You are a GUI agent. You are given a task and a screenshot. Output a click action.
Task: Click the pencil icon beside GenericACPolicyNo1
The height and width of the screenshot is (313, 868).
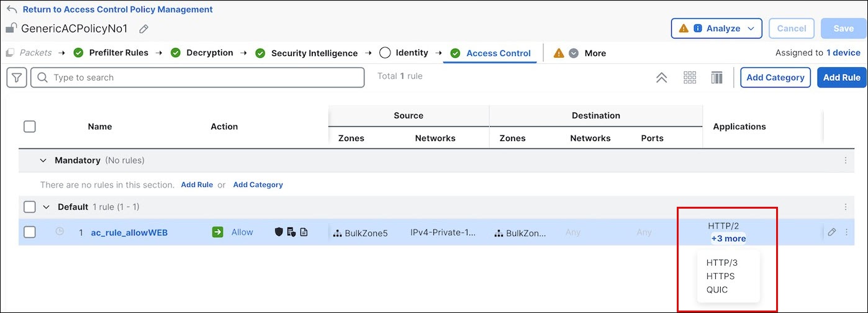pos(143,29)
